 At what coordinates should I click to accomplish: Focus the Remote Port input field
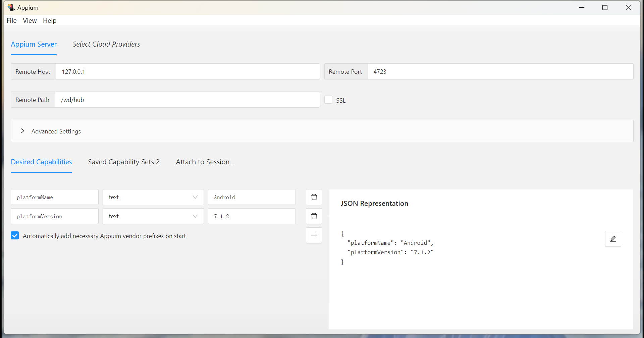[500, 71]
